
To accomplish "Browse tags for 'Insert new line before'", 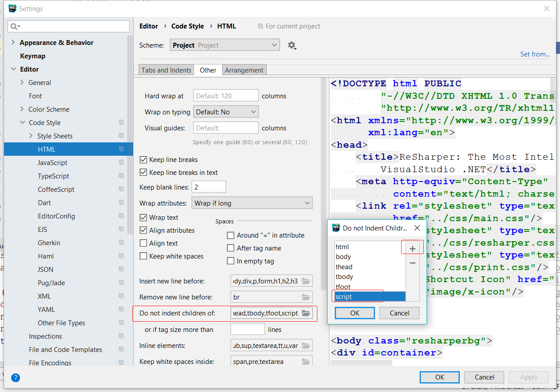I will click(306, 280).
